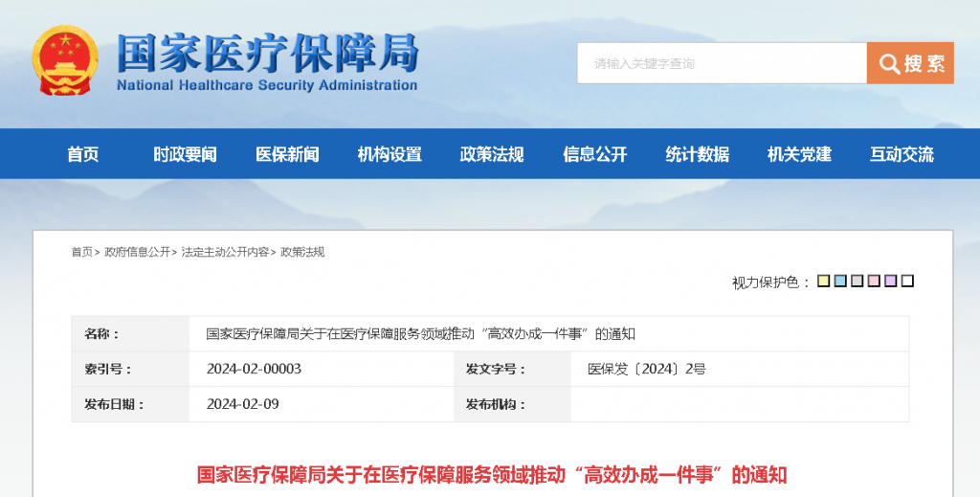Click the 视力保护色 label
This screenshot has width=980, height=497.
coord(771,282)
